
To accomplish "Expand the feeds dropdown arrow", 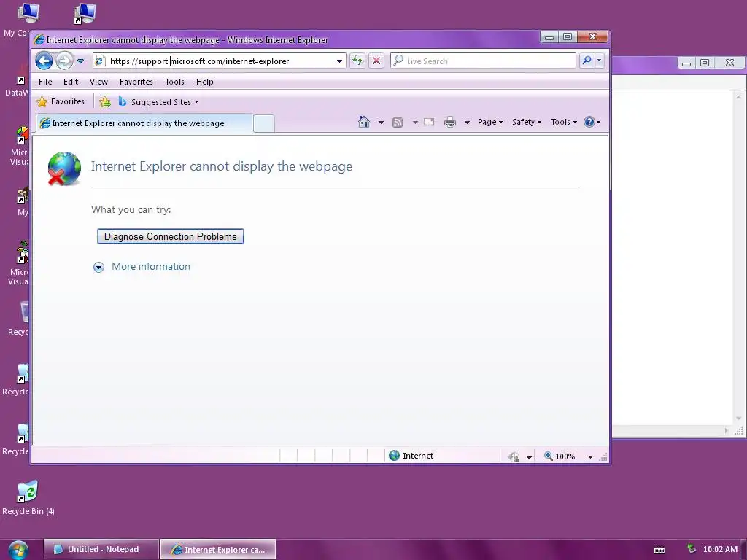I will coord(415,122).
